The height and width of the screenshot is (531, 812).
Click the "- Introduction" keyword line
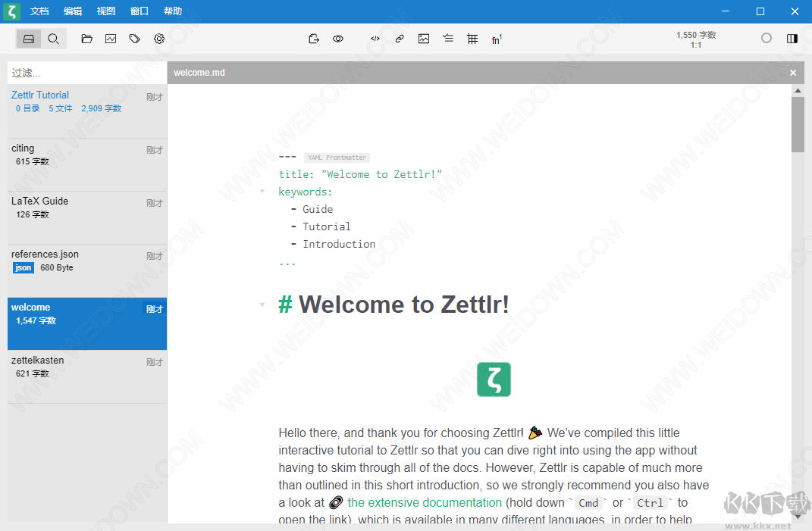pos(333,244)
